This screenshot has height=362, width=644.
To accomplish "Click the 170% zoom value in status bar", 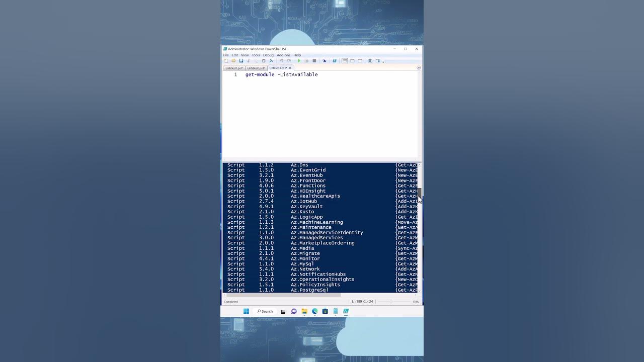I will coord(416,302).
